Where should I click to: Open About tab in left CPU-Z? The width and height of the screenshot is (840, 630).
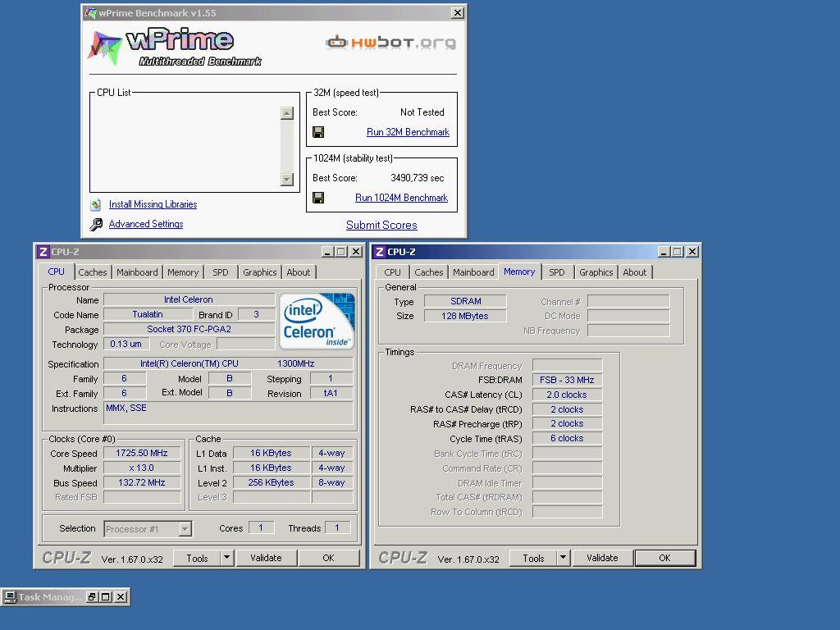(299, 272)
